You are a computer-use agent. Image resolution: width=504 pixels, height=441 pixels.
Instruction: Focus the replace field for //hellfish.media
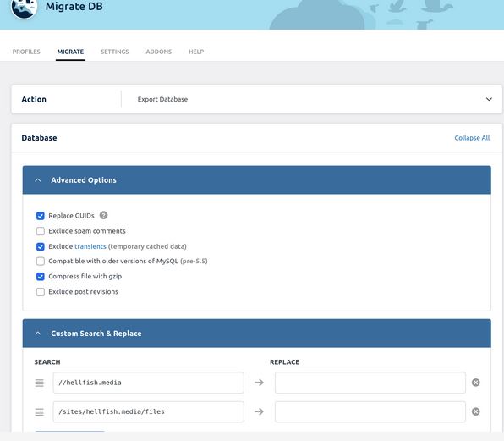point(370,383)
